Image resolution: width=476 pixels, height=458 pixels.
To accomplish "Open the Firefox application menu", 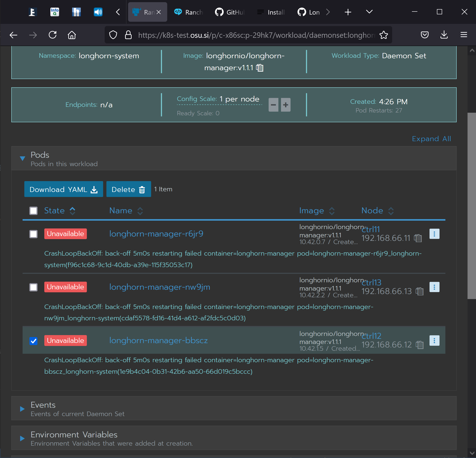I will coord(464,35).
